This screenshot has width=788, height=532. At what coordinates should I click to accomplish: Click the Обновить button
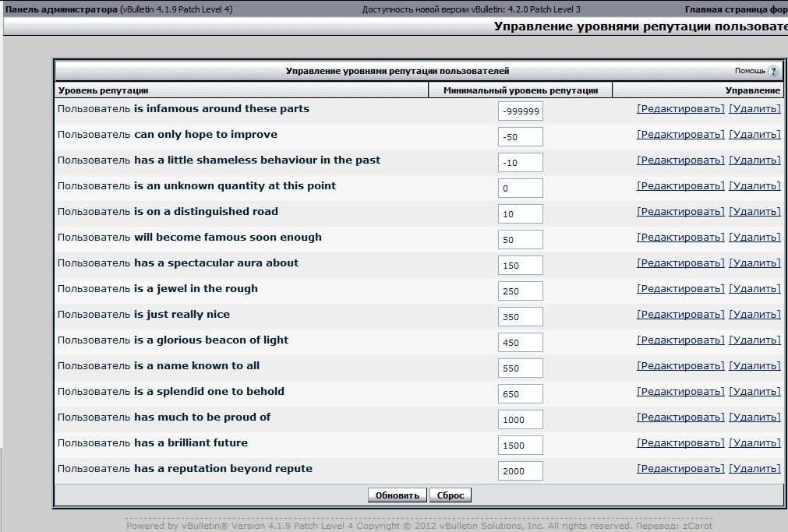(398, 495)
